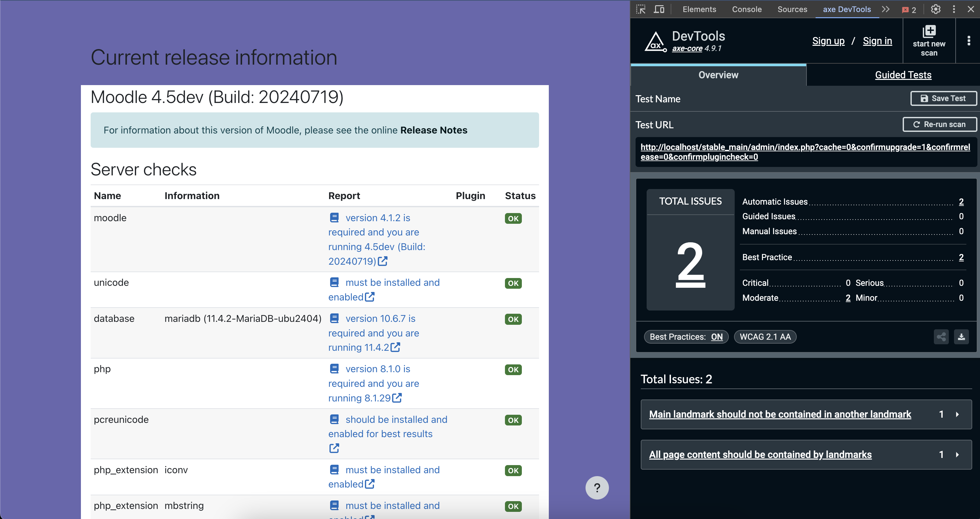The width and height of the screenshot is (980, 519).
Task: Open the DevTools customize three-dot menu
Action: pyautogui.click(x=954, y=9)
